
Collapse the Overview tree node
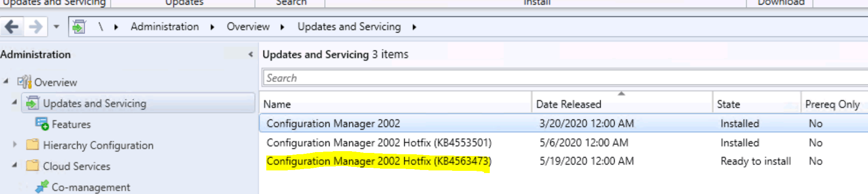(6, 81)
